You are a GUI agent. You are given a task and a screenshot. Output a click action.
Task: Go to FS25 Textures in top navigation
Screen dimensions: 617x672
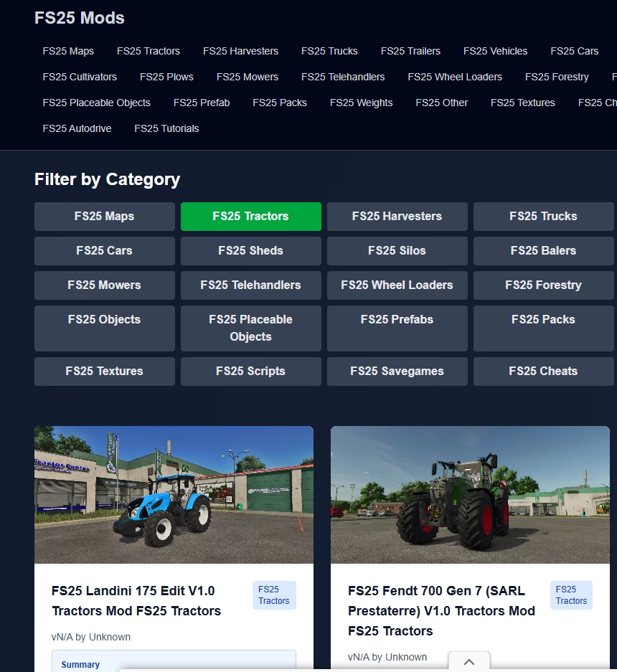[x=523, y=103]
